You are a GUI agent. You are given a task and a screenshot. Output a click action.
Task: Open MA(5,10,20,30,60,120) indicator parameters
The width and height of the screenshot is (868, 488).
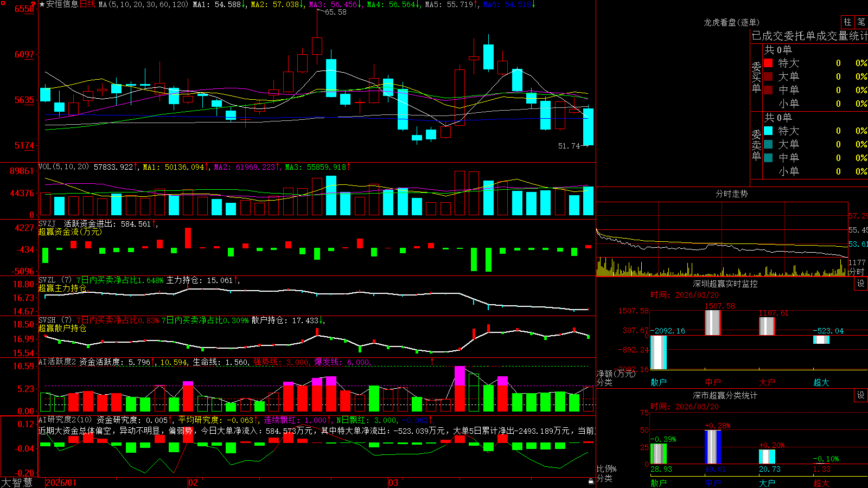coord(143,4)
